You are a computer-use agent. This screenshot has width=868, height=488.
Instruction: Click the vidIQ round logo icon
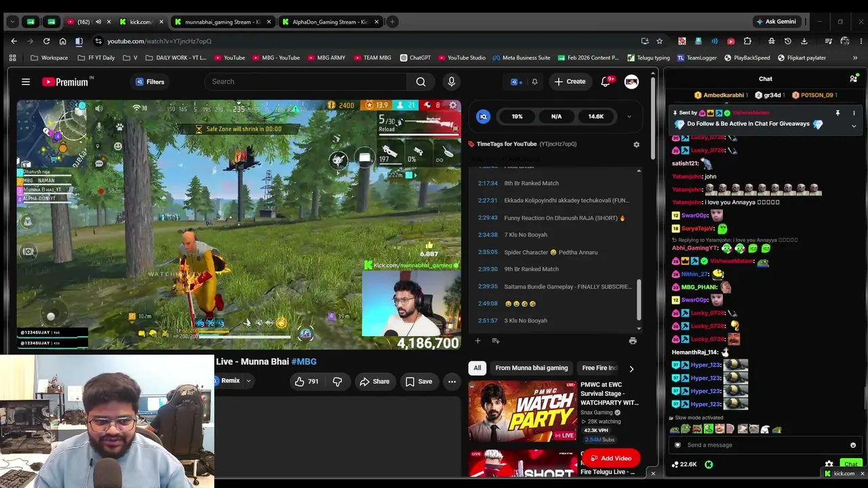pyautogui.click(x=484, y=117)
